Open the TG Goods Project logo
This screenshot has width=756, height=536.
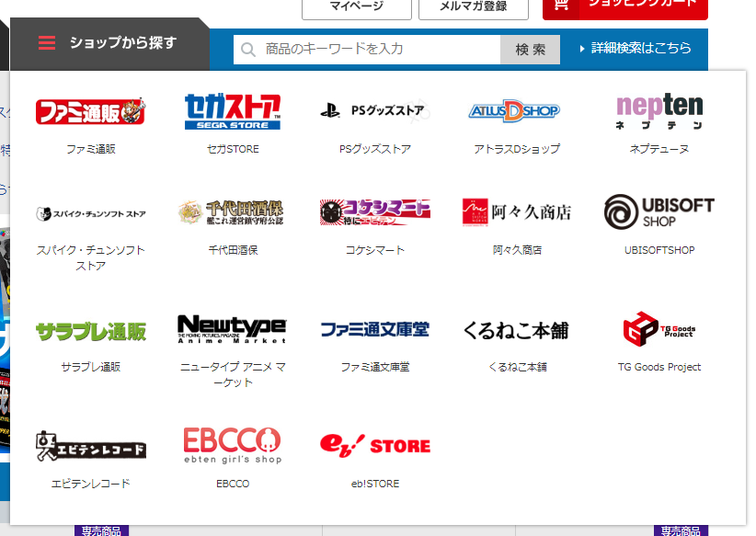[659, 329]
